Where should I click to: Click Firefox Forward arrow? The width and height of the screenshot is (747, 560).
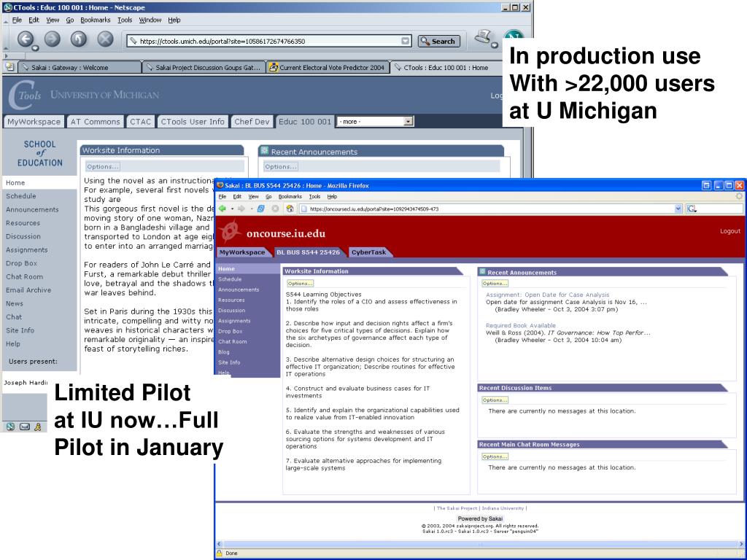pyautogui.click(x=241, y=209)
